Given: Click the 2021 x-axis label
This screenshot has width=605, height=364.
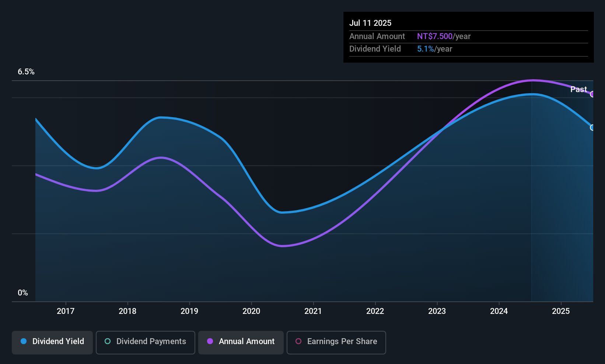Looking at the screenshot, I should [313, 311].
